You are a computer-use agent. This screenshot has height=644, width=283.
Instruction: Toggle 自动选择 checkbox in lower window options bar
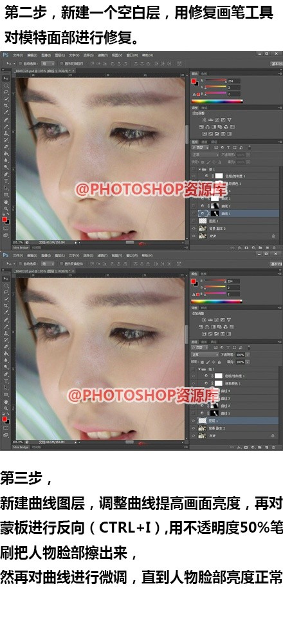click(x=20, y=263)
